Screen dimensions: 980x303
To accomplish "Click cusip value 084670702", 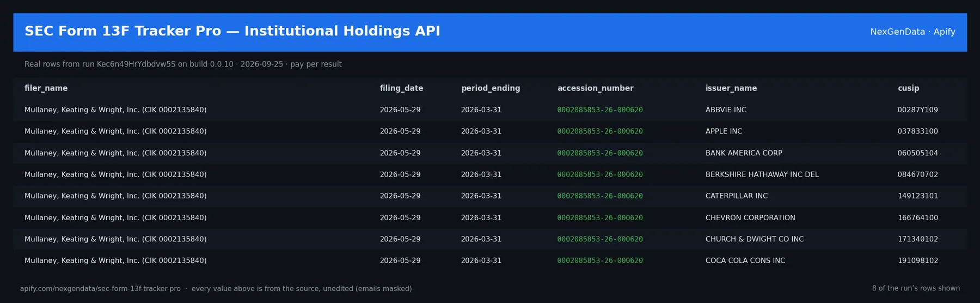I will point(918,174).
